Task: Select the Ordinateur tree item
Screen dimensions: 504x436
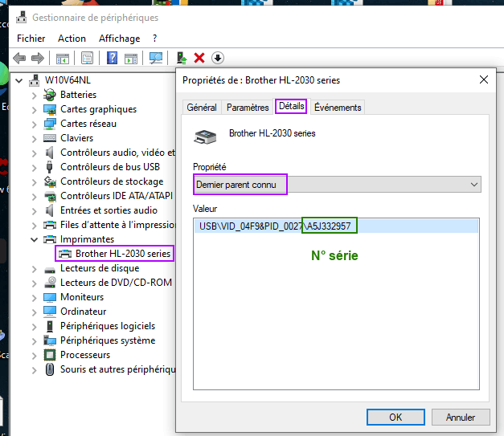Action: [84, 312]
